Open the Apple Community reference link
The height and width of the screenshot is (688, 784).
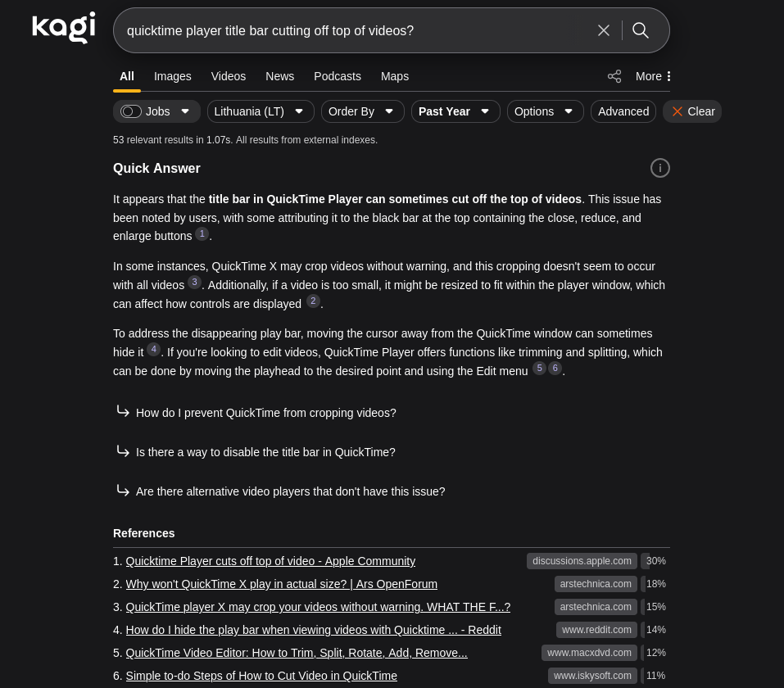270,561
